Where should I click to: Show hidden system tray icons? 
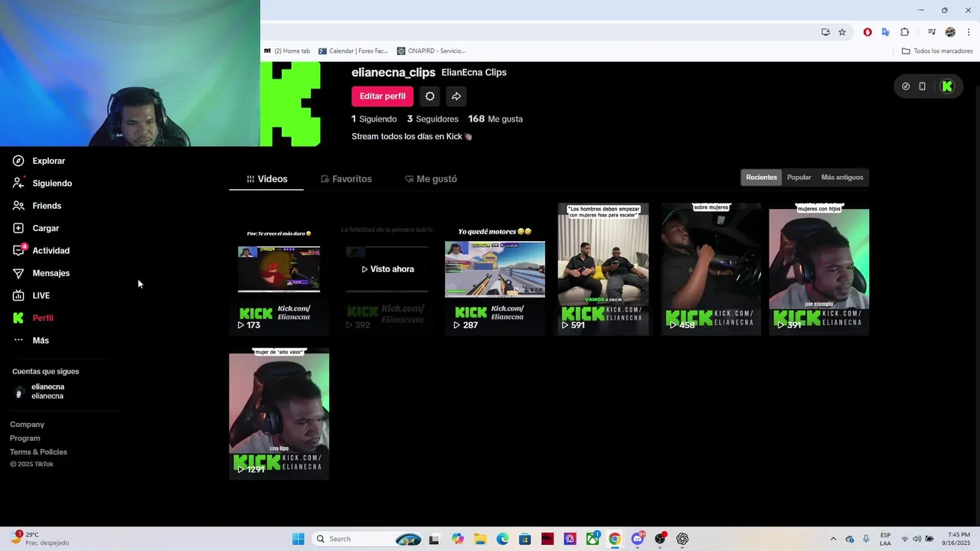point(834,539)
